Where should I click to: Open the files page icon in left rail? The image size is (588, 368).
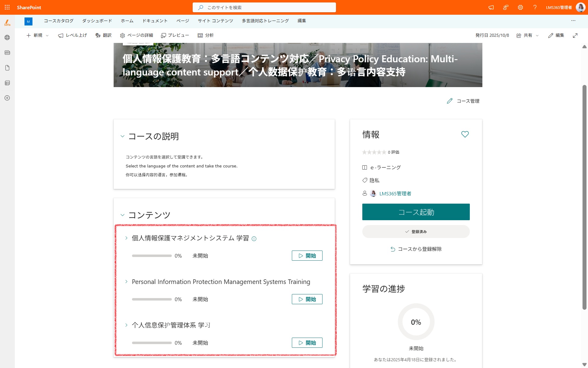(x=7, y=68)
